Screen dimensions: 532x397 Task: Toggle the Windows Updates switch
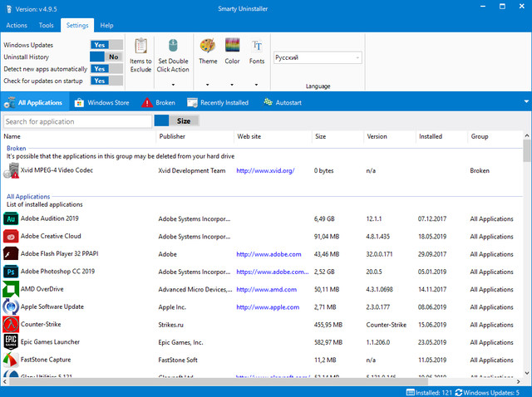tap(106, 45)
